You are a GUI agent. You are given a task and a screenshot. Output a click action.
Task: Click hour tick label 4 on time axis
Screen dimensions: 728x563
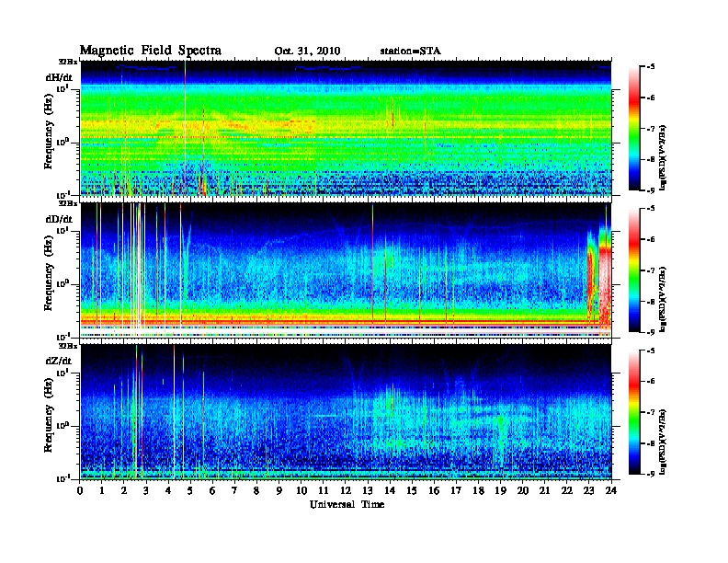168,490
